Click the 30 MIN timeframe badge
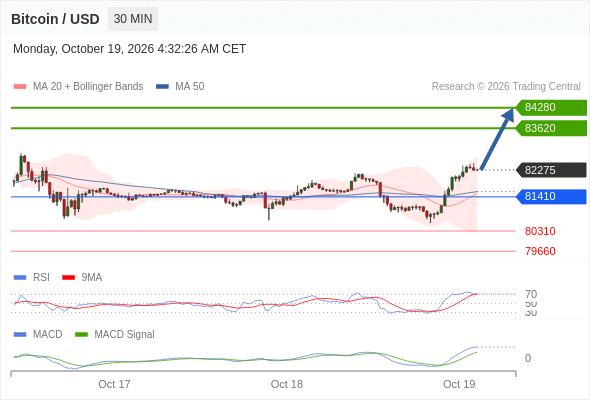This screenshot has height=400, width=590. [x=133, y=19]
